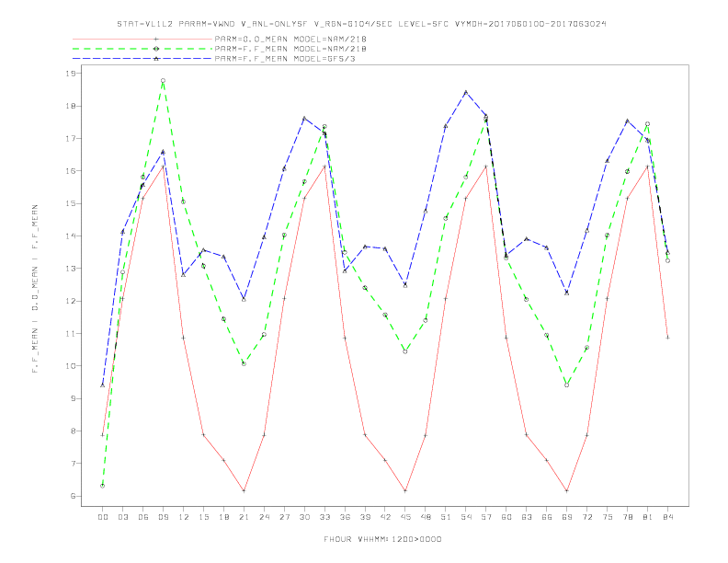Click x-axis tick label 48

point(426,517)
